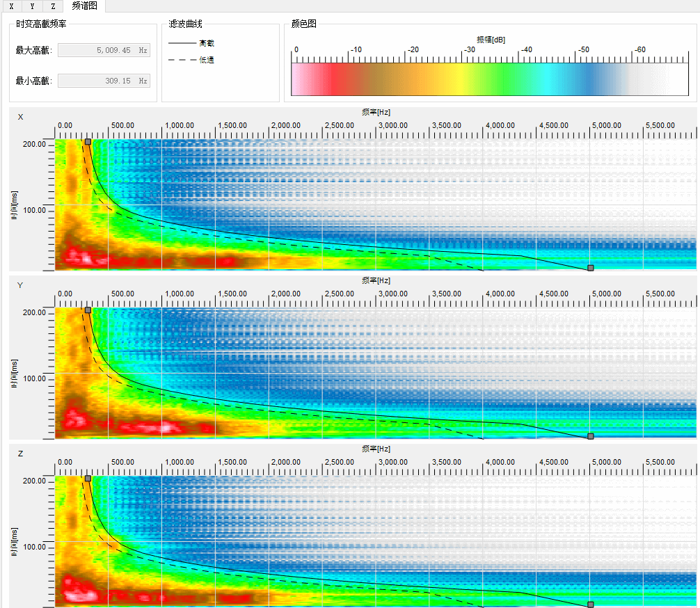Select the bottom-right curve handle in Y spectrogram
The image size is (700, 608).
[x=590, y=436]
